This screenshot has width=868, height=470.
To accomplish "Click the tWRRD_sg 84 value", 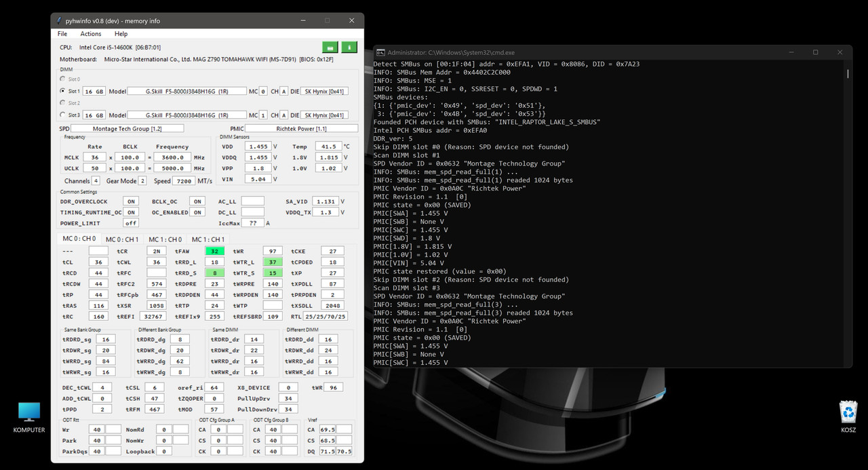I will click(106, 361).
